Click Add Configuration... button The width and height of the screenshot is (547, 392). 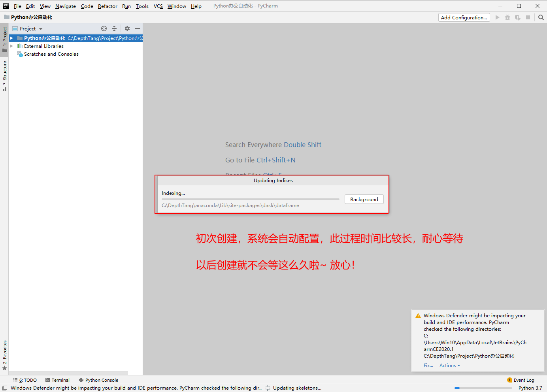click(464, 17)
